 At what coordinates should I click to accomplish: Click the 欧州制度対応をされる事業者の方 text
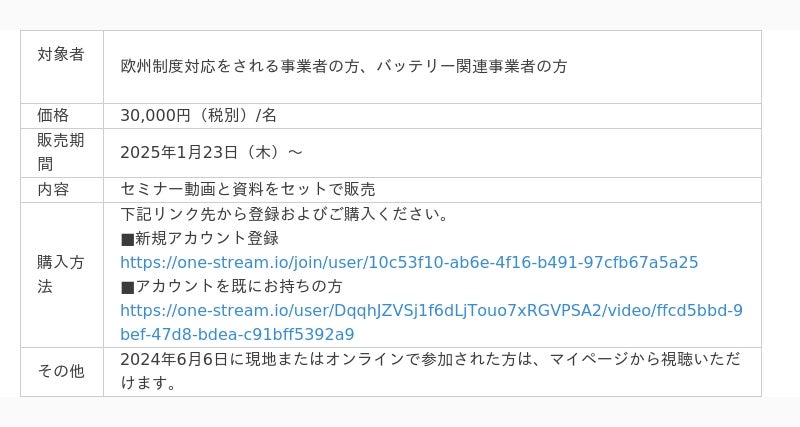tap(240, 66)
